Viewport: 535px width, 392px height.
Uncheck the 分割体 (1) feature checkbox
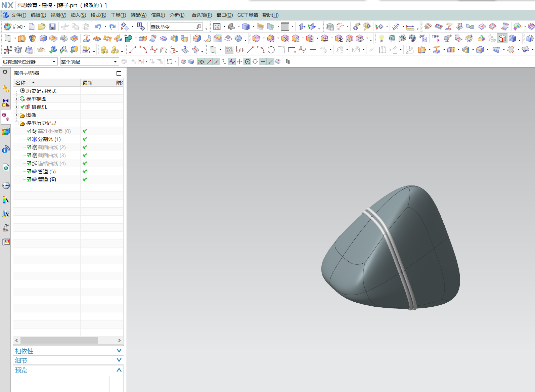(x=29, y=139)
